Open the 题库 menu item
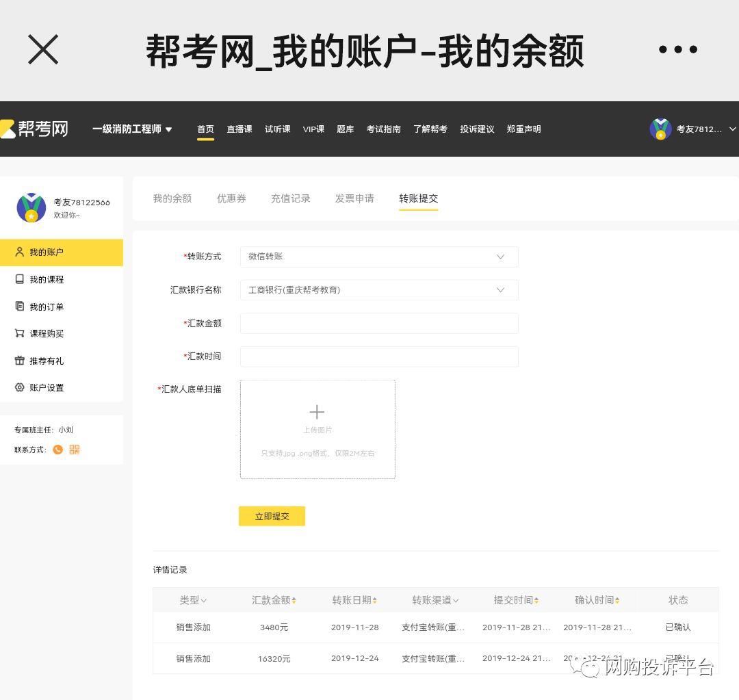 tap(345, 129)
